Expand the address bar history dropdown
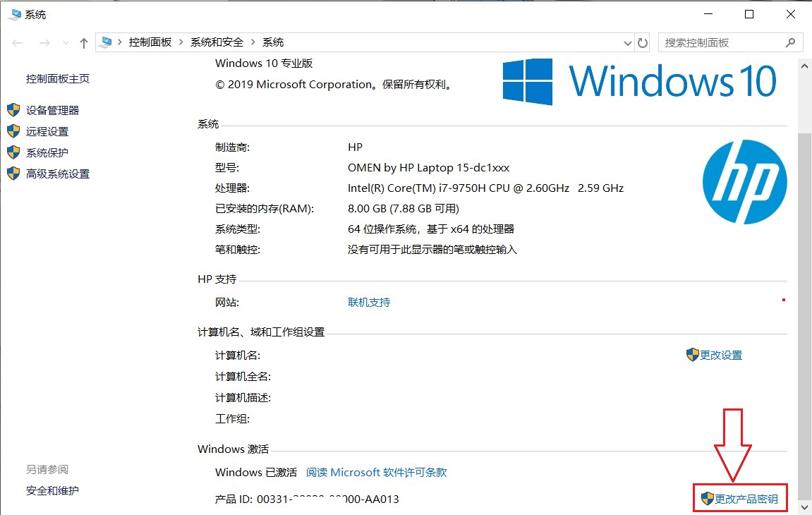812x515 pixels. coord(628,43)
